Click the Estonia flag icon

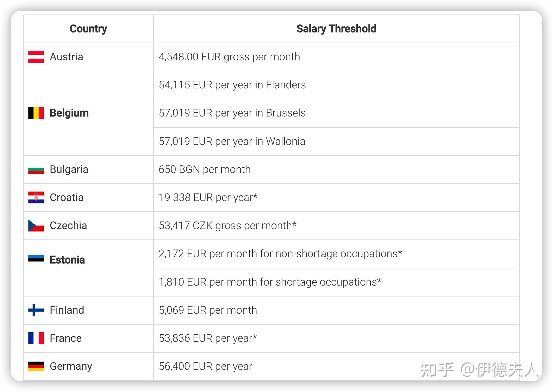36,258
